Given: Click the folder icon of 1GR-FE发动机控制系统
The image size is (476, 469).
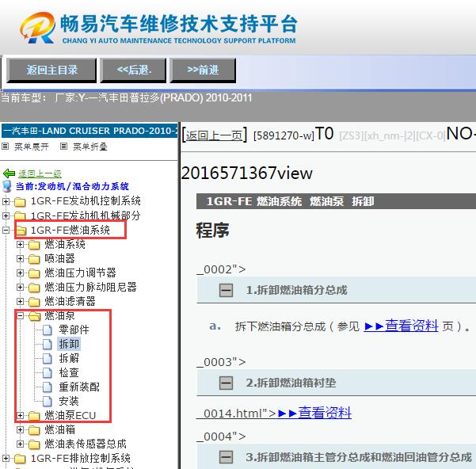Looking at the screenshot, I should 20,201.
